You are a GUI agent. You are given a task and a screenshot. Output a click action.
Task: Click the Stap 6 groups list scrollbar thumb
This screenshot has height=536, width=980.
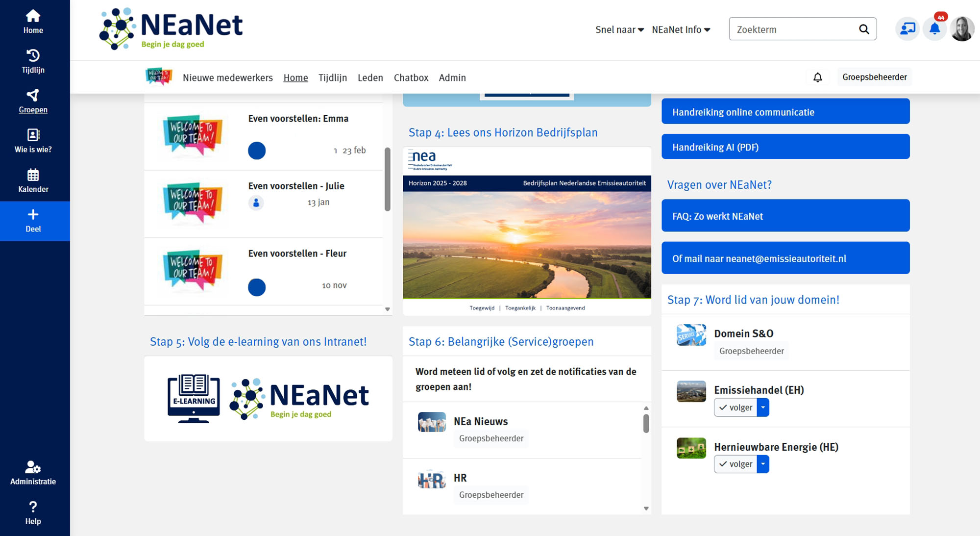coord(646,423)
